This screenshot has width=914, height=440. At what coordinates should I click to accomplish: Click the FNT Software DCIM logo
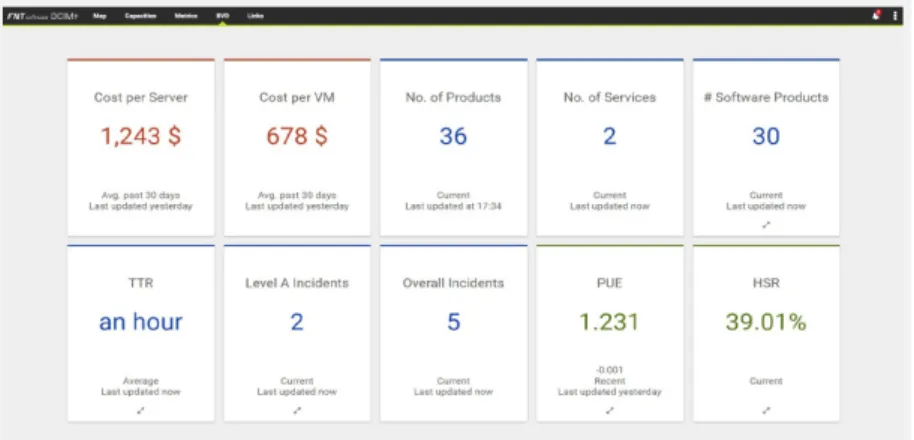40,16
